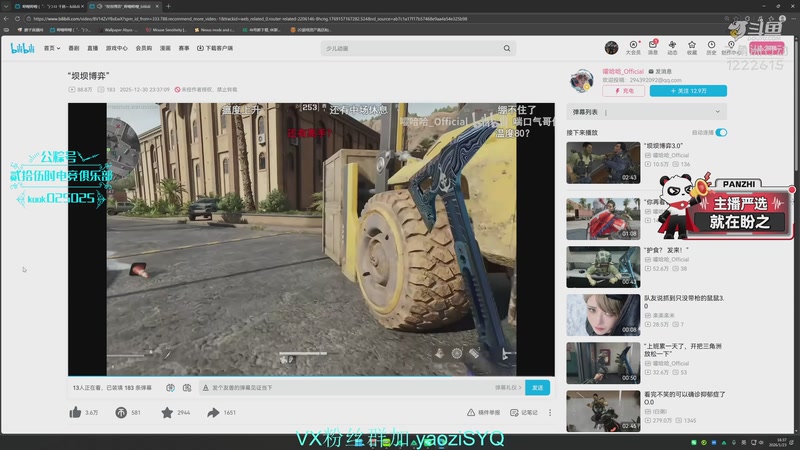
Task: Click the 关注 follow button
Action: coord(687,91)
